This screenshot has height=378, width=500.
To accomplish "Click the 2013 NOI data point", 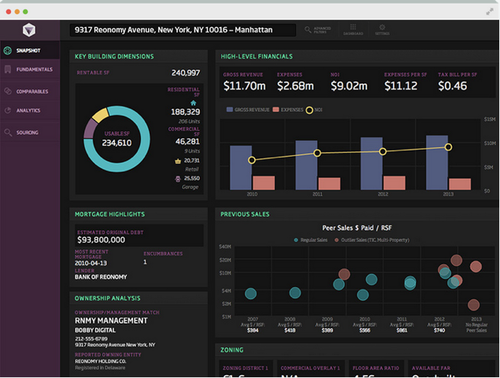I will (x=448, y=147).
